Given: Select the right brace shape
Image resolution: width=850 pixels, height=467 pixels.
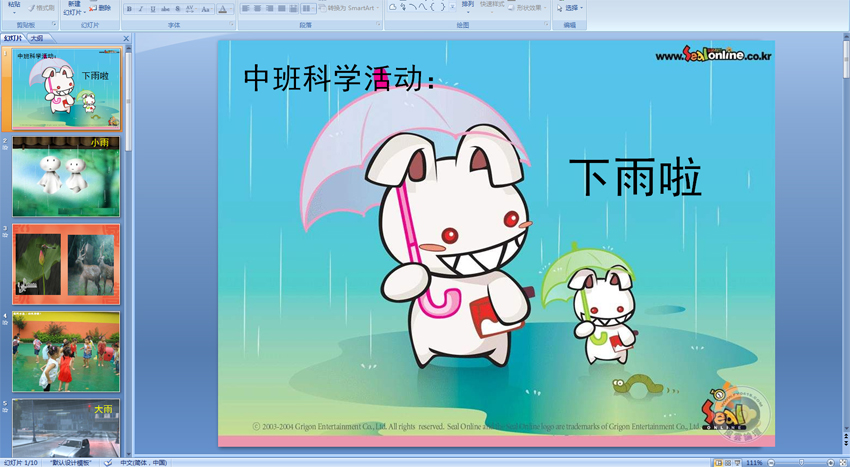Looking at the screenshot, I should point(442,7).
